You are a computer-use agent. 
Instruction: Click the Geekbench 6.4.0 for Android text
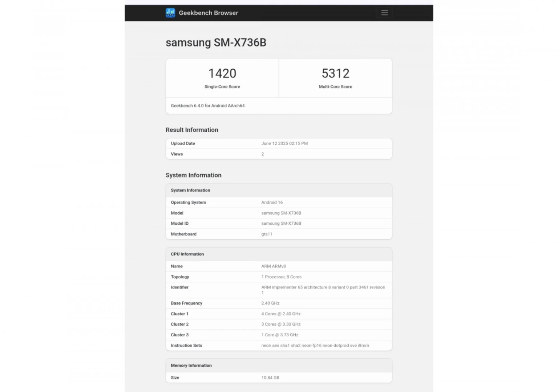pyautogui.click(x=207, y=106)
